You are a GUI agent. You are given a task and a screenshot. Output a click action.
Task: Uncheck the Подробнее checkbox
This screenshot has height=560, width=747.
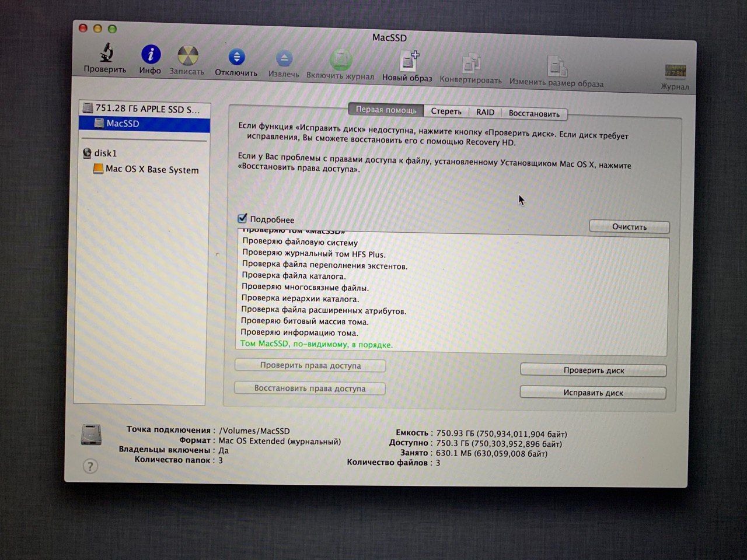243,219
